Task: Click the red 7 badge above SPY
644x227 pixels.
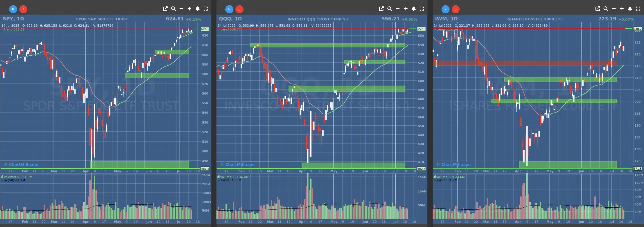Action: (23, 9)
